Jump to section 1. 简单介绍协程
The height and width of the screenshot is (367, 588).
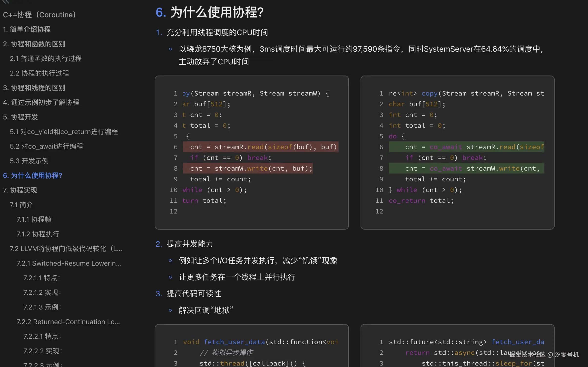tap(27, 29)
